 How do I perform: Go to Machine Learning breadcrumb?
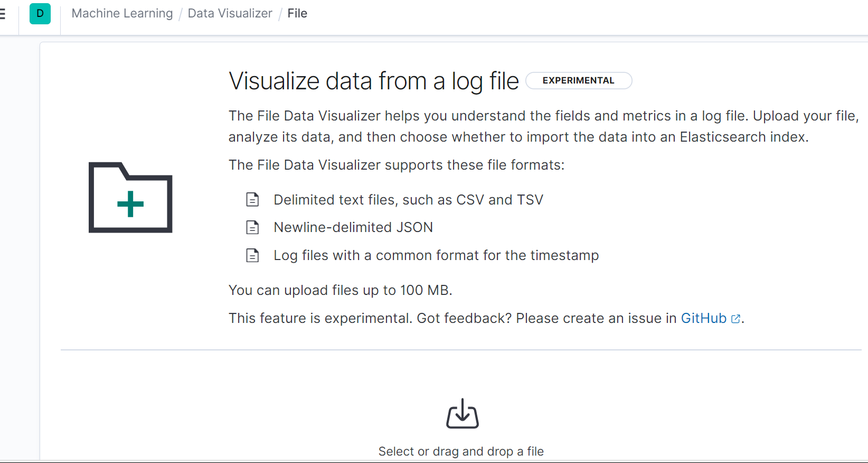click(122, 13)
